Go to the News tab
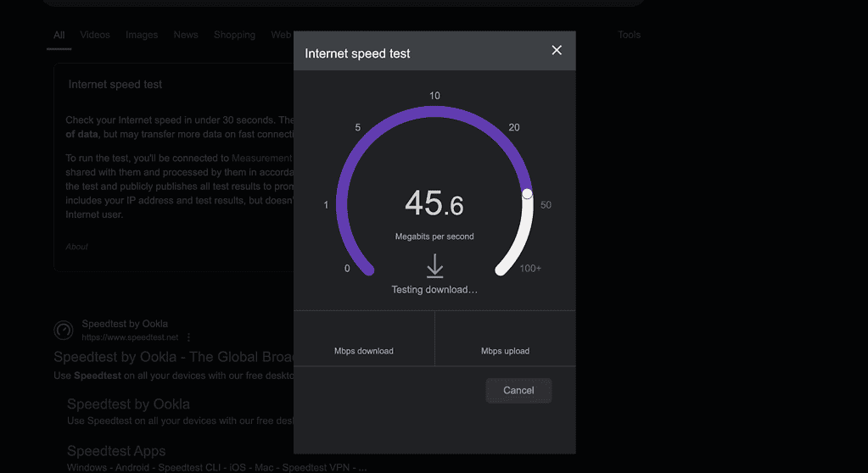 point(186,35)
